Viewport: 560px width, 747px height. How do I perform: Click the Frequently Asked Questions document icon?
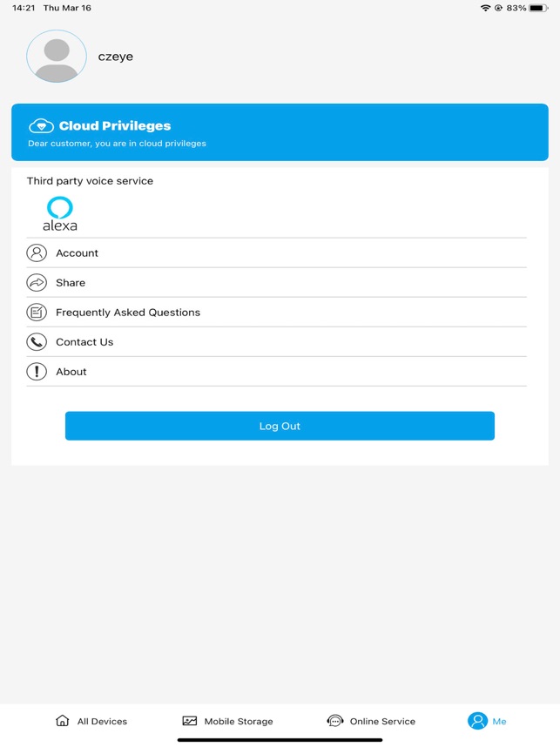(36, 312)
